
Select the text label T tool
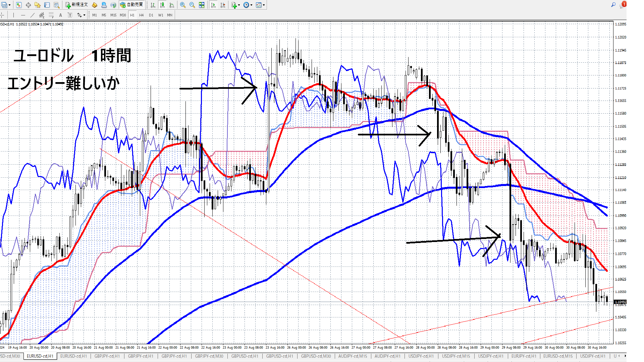point(70,15)
